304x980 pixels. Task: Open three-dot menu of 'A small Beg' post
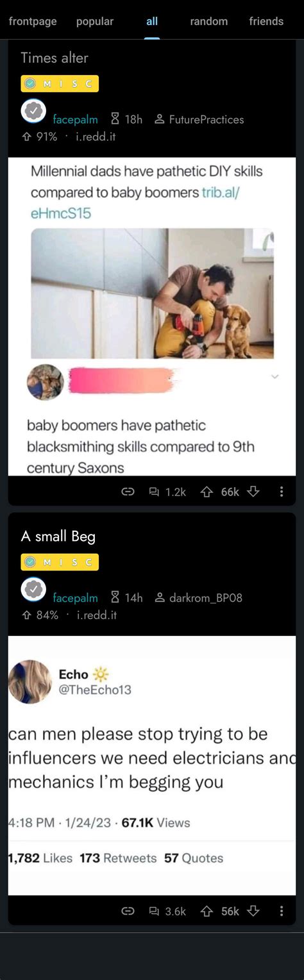(x=282, y=911)
